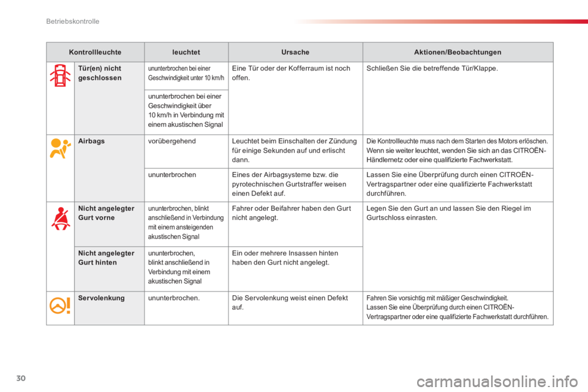The height and width of the screenshot is (392, 588).
Task: Select the 'Kontrollleuchte' column header
Action: [x=96, y=52]
